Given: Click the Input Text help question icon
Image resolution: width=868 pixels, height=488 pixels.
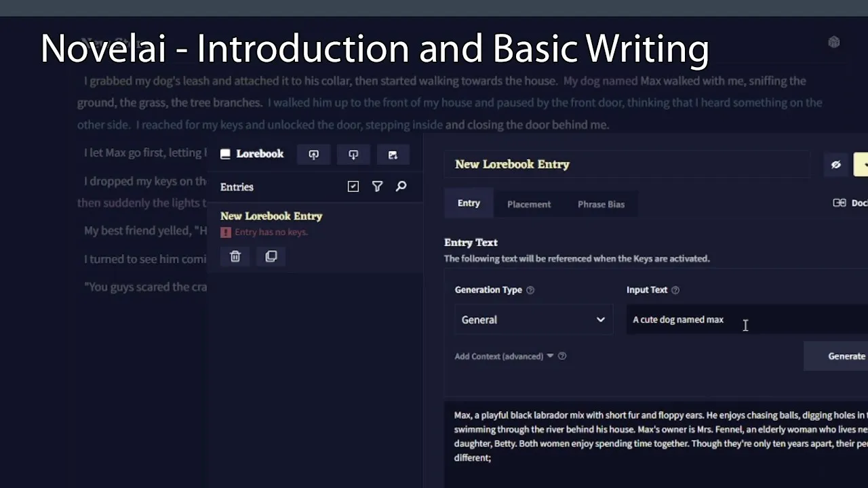Looking at the screenshot, I should click(675, 290).
